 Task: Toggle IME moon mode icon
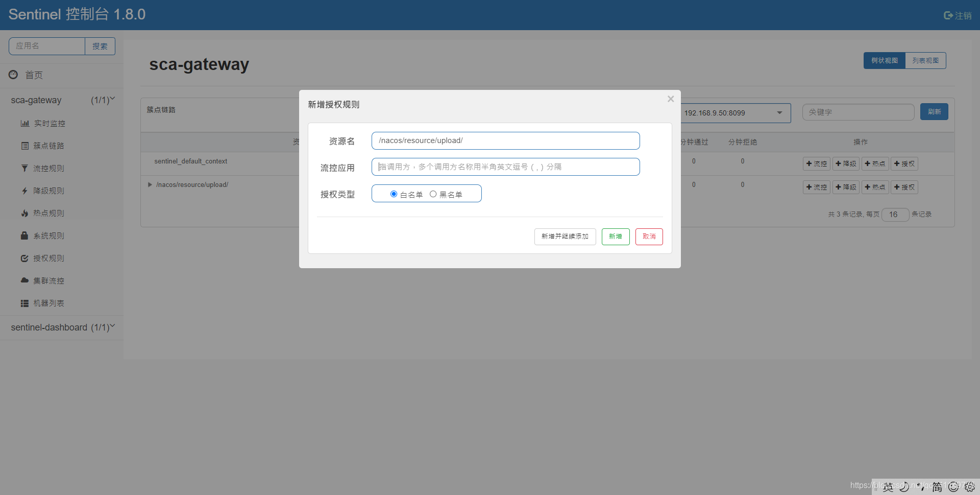(904, 487)
